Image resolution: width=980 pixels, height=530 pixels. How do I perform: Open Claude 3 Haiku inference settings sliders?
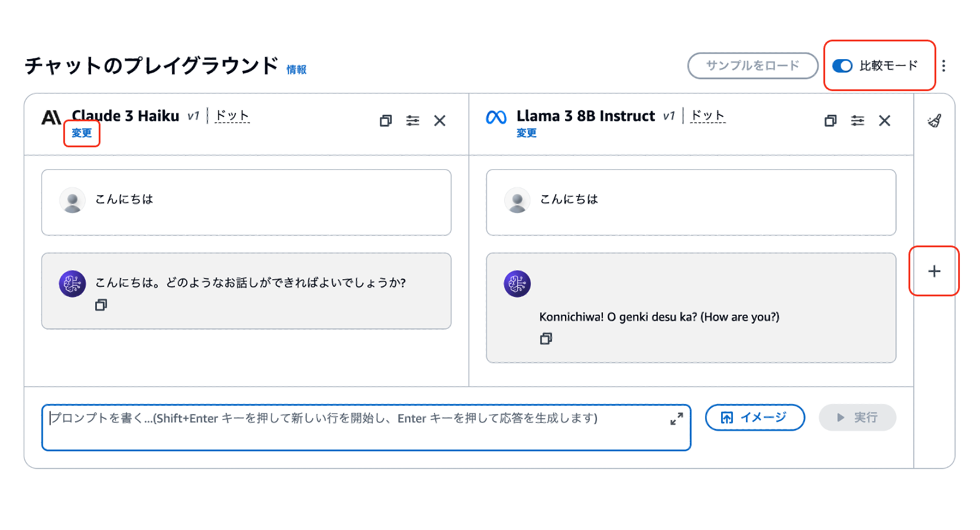413,121
